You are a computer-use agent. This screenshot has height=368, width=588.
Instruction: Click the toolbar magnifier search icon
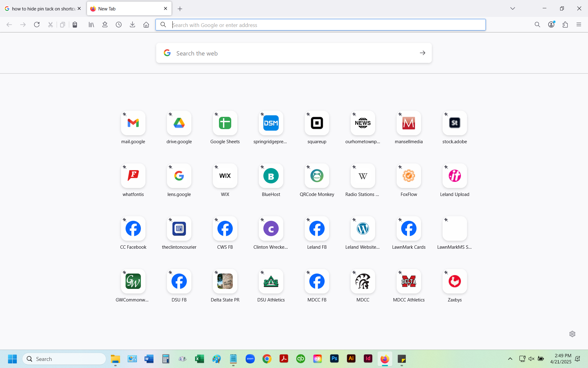click(x=537, y=25)
